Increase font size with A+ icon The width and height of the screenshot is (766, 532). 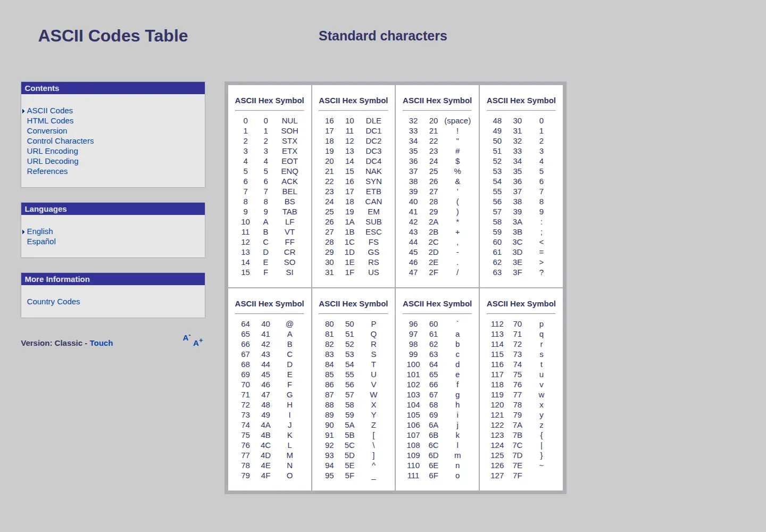(x=198, y=343)
